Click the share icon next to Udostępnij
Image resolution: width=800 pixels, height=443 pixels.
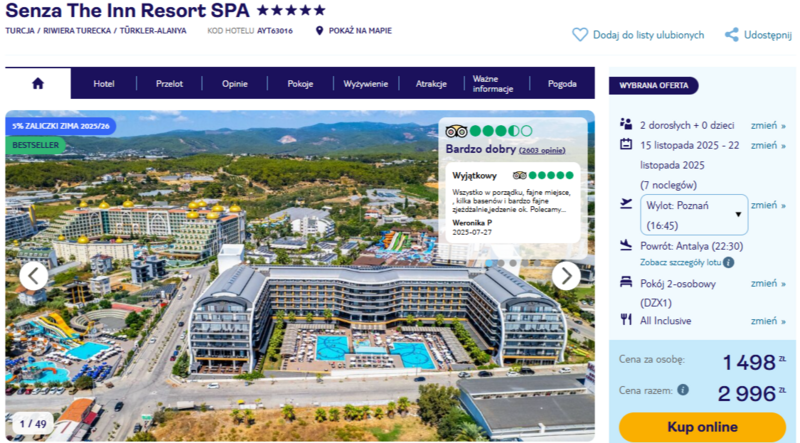click(x=732, y=35)
